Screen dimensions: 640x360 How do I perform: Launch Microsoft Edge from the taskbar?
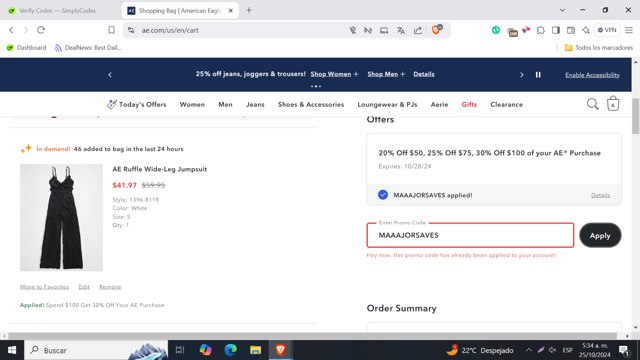231,350
